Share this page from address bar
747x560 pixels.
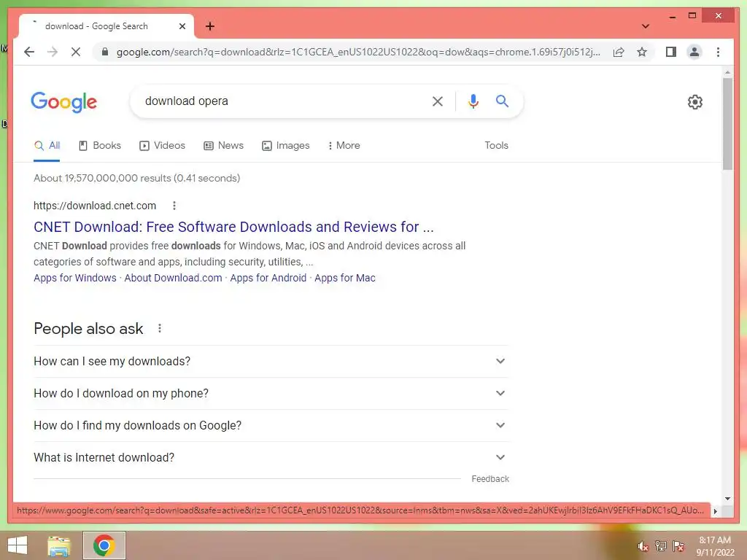click(619, 52)
